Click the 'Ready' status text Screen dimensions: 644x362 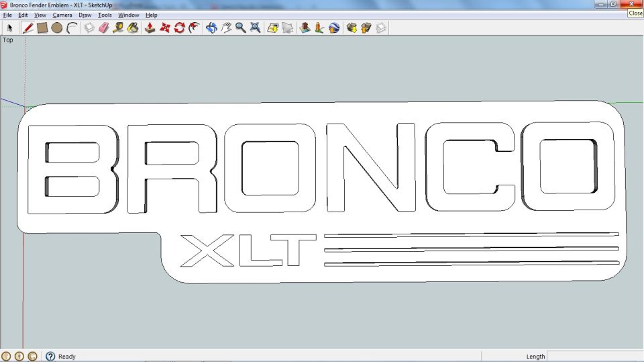[67, 357]
